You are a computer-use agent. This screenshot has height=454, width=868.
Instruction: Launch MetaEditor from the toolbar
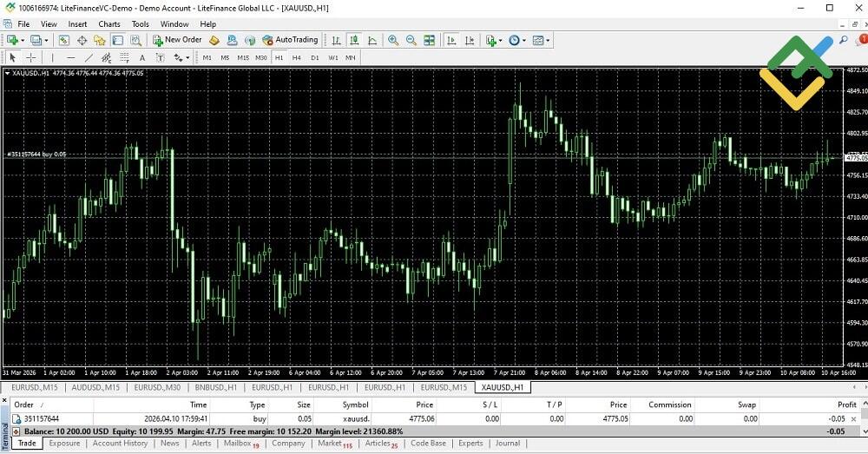214,40
